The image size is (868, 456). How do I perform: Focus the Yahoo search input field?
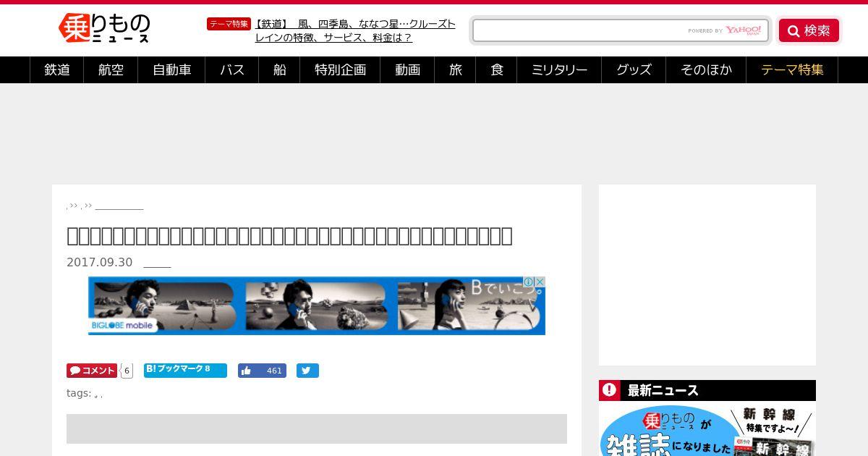tap(620, 30)
